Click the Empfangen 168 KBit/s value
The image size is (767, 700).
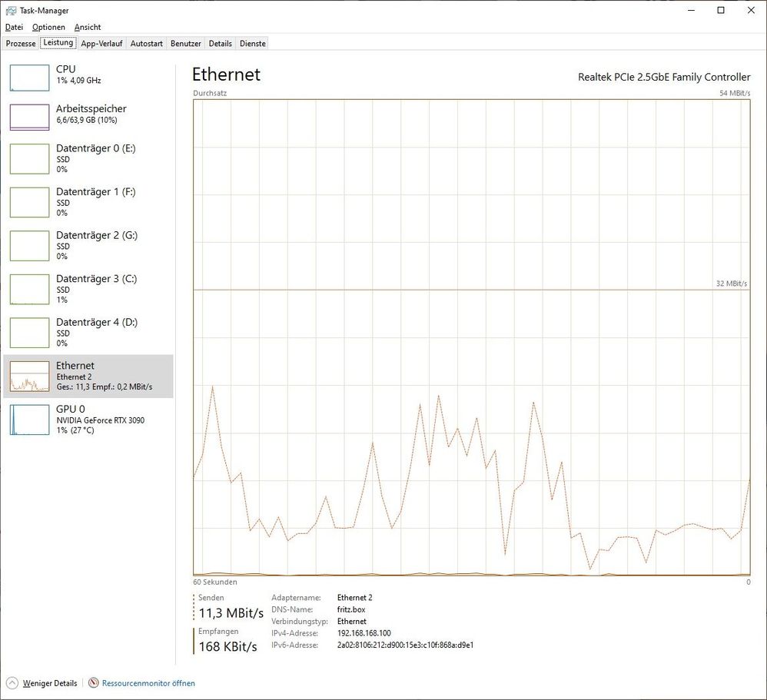pos(227,647)
